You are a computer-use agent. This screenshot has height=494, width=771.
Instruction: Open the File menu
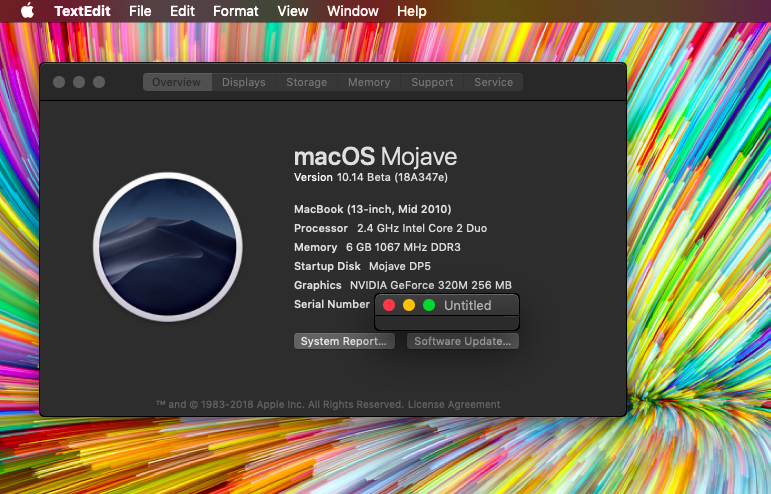point(140,11)
